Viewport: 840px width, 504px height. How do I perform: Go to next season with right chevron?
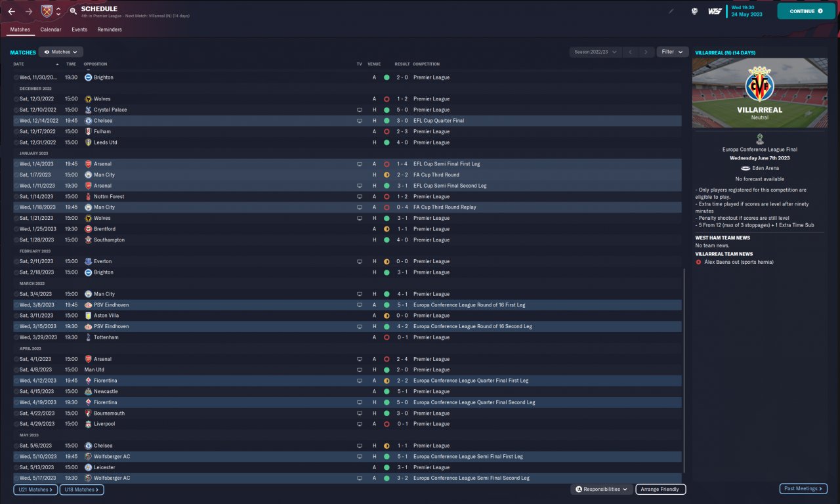pos(646,52)
